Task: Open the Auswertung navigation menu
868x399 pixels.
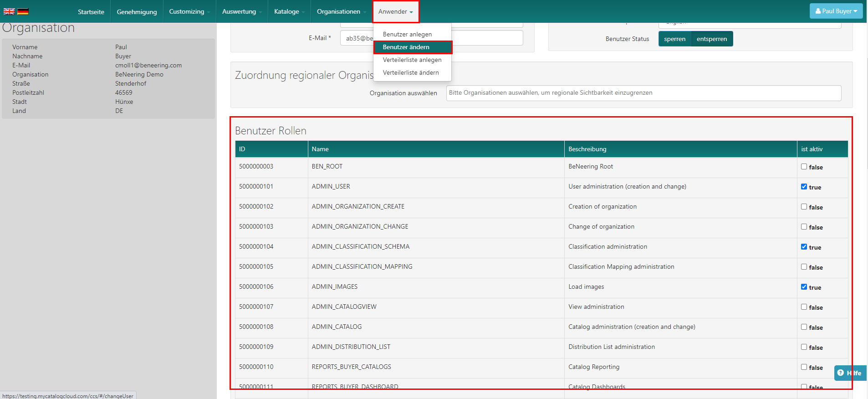Action: click(x=241, y=11)
